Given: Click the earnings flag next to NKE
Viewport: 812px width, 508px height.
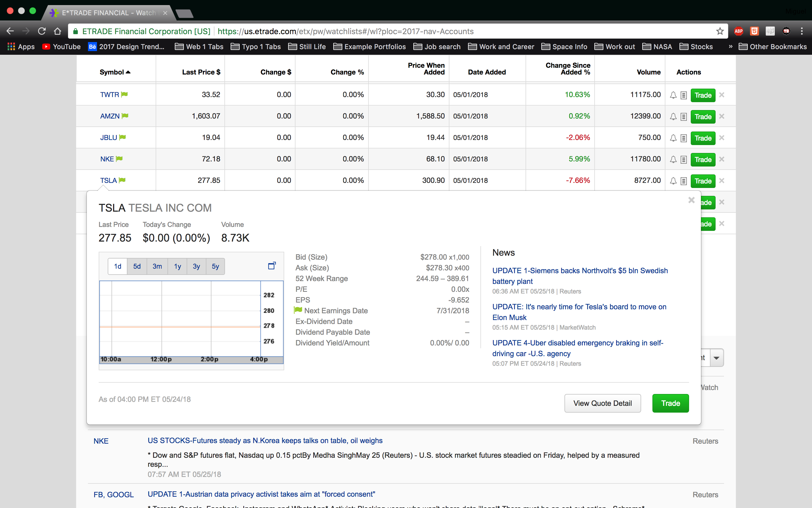Looking at the screenshot, I should (x=120, y=159).
